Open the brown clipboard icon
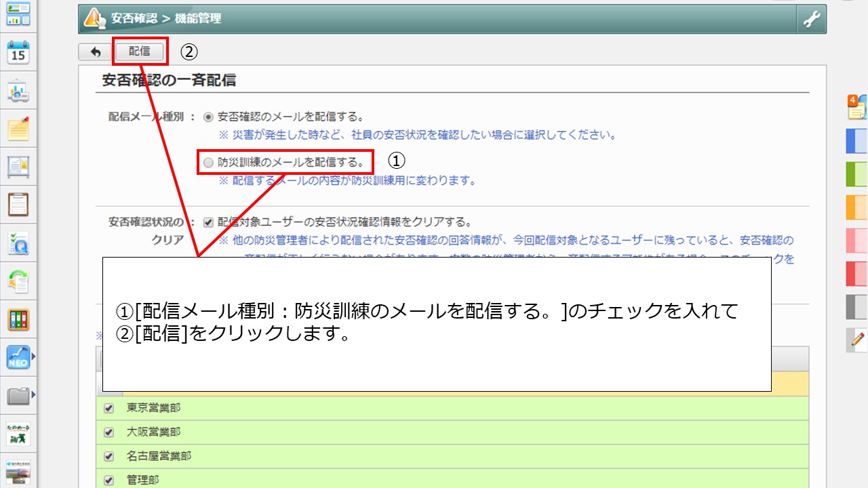 [x=18, y=205]
